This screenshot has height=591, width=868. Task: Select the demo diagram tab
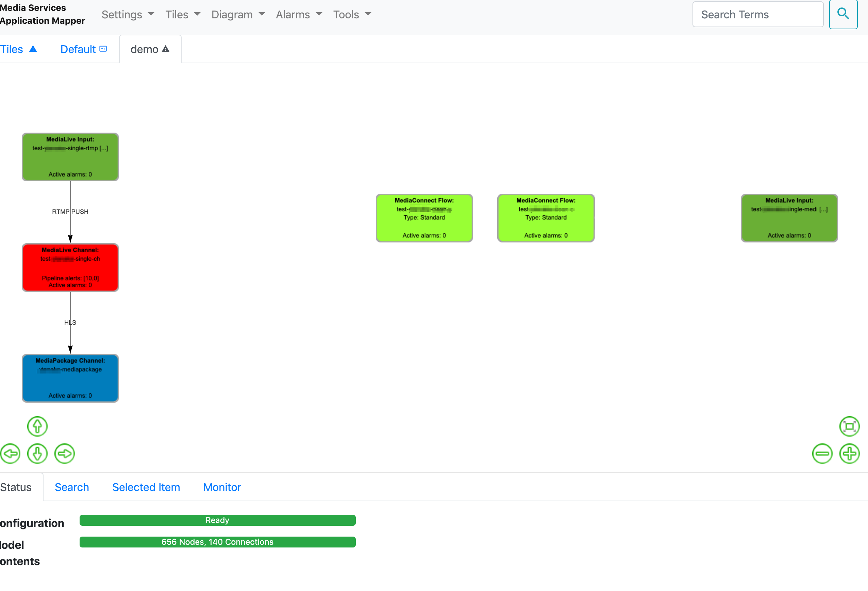click(150, 49)
